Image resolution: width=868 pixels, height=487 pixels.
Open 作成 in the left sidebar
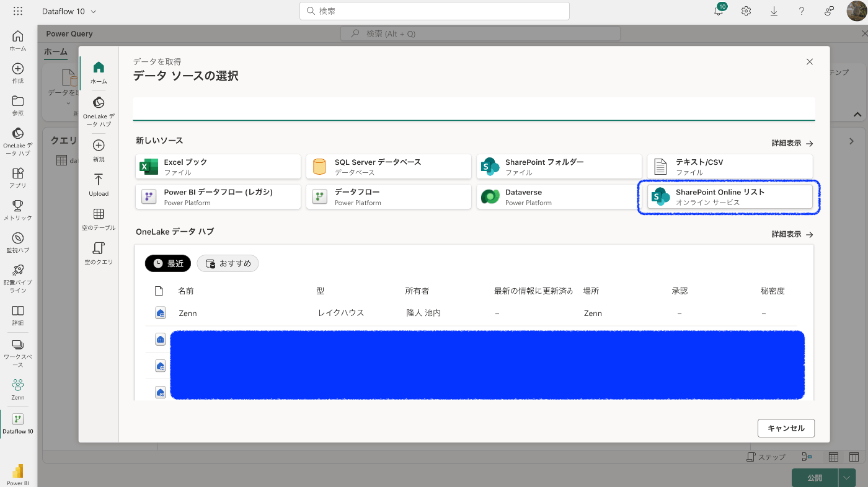(18, 73)
